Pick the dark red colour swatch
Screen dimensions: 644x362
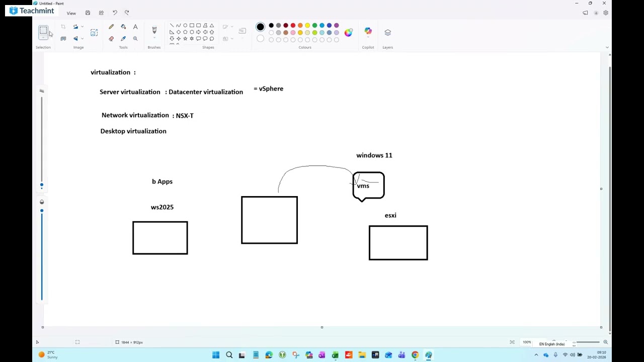click(286, 25)
